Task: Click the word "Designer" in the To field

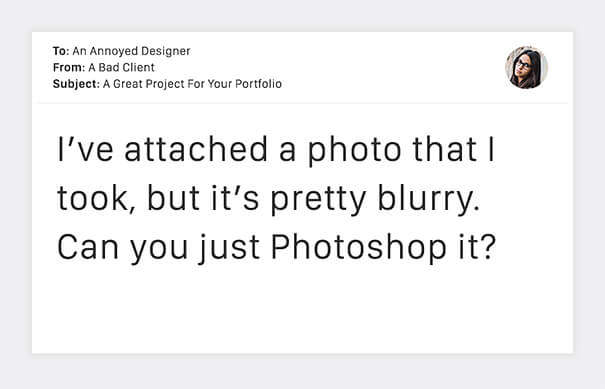Action: 166,51
